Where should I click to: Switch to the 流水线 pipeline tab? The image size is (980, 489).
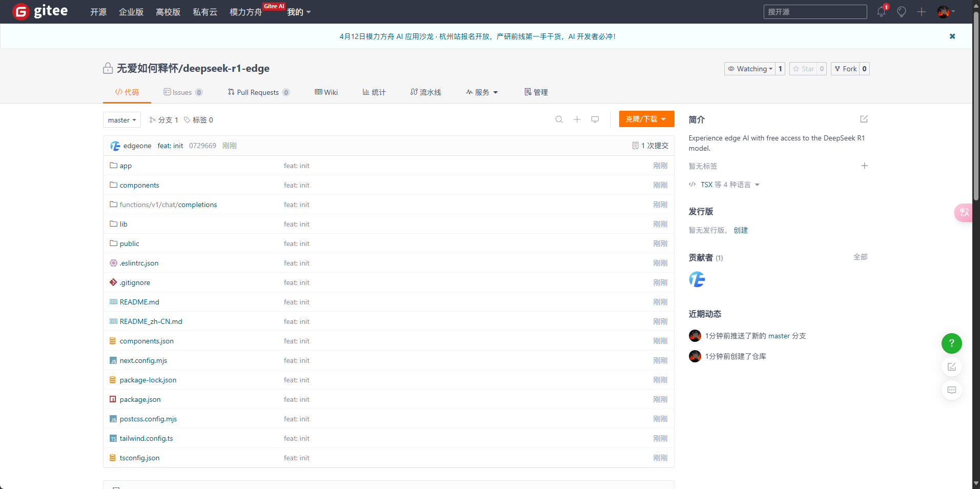(x=425, y=92)
